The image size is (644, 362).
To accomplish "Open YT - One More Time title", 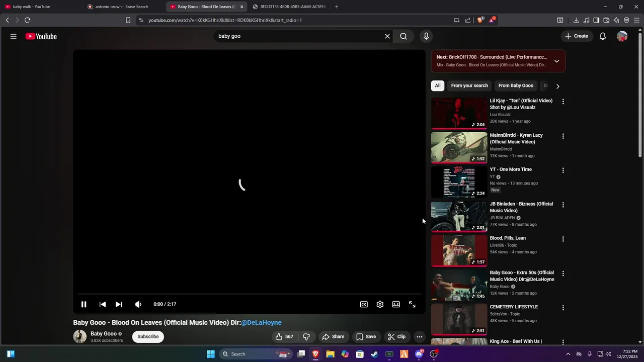I will [511, 169].
